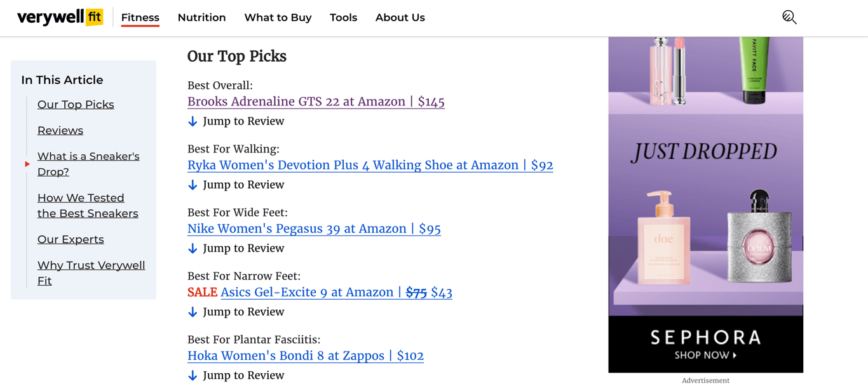Click the red arrow marker in the sidebar
868x391 pixels.
point(27,163)
